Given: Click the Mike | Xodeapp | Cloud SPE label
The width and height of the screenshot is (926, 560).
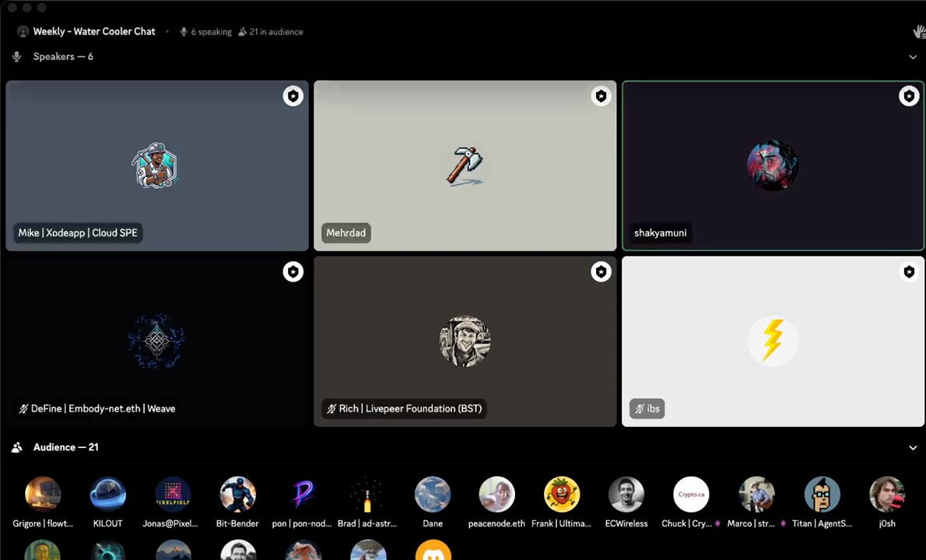Looking at the screenshot, I should tap(78, 233).
